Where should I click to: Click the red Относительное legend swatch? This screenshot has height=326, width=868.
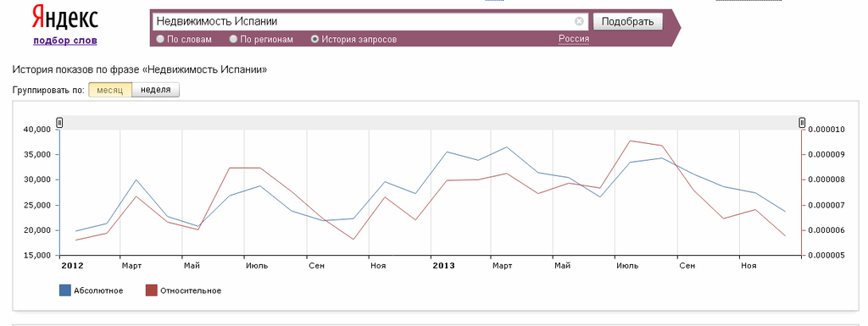(x=151, y=290)
